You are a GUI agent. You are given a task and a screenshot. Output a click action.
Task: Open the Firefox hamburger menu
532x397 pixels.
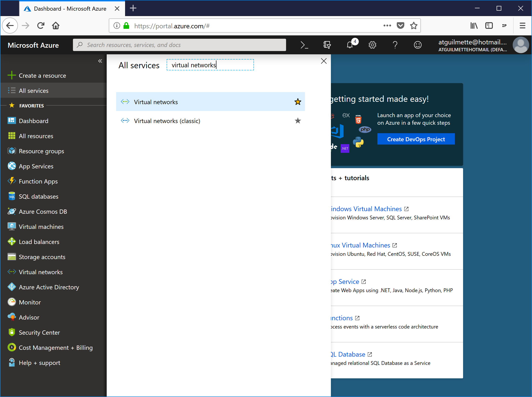click(522, 26)
